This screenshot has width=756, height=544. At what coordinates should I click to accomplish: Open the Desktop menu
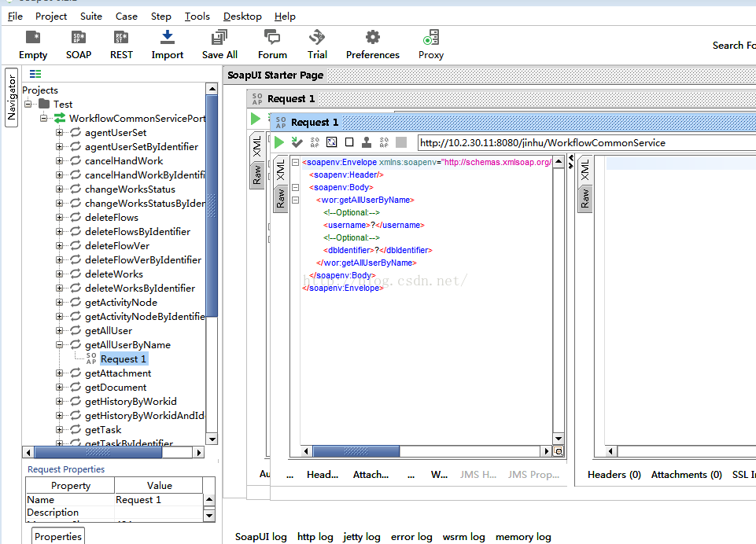242,16
